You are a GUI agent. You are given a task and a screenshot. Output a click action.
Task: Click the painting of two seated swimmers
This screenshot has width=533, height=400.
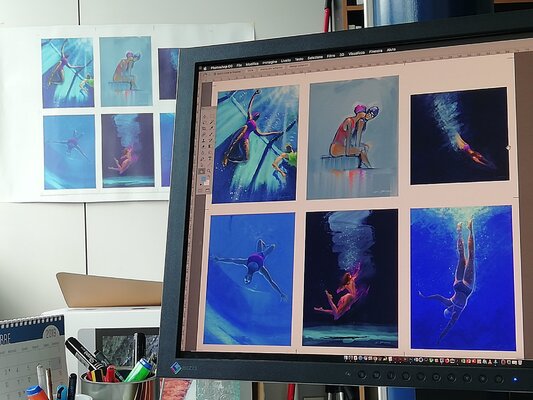coord(353,137)
